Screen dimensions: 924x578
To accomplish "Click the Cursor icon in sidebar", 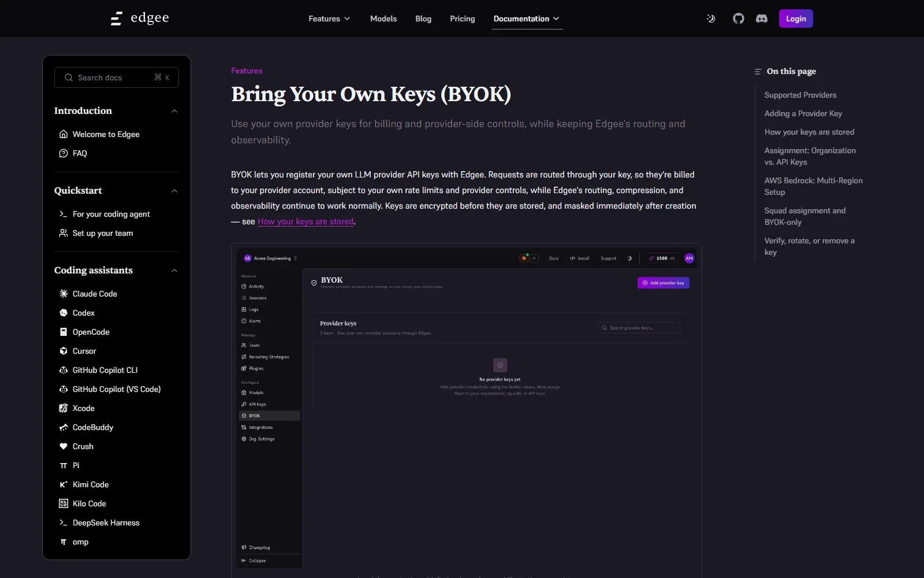I will (x=64, y=351).
